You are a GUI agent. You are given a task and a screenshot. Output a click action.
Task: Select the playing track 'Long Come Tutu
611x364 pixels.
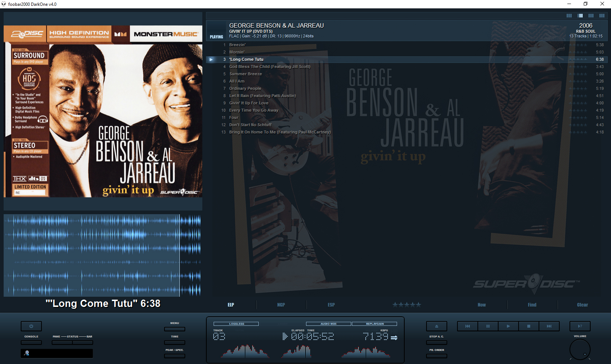pyautogui.click(x=407, y=59)
